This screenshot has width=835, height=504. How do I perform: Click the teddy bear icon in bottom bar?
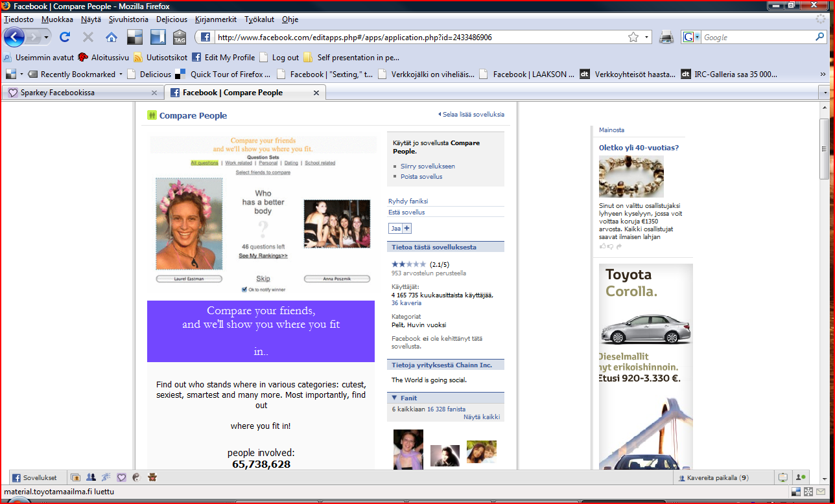pos(152,478)
